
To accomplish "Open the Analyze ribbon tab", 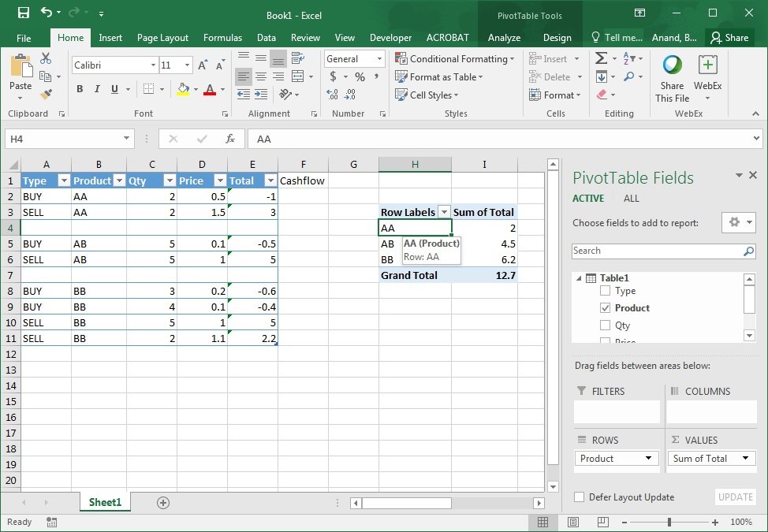I will tap(504, 38).
